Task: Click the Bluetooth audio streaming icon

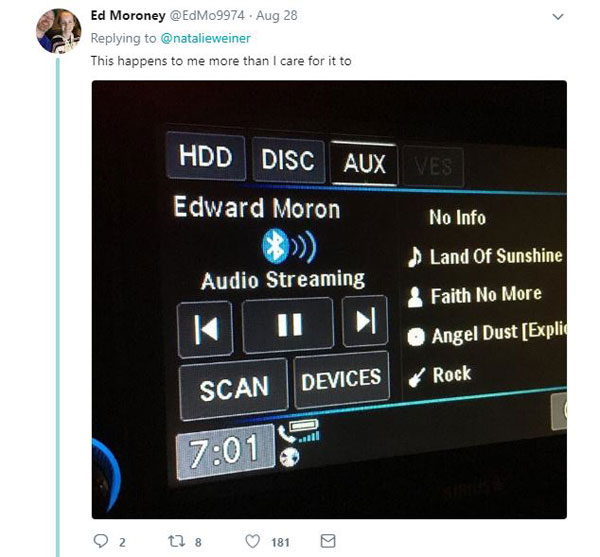Action: (x=289, y=246)
